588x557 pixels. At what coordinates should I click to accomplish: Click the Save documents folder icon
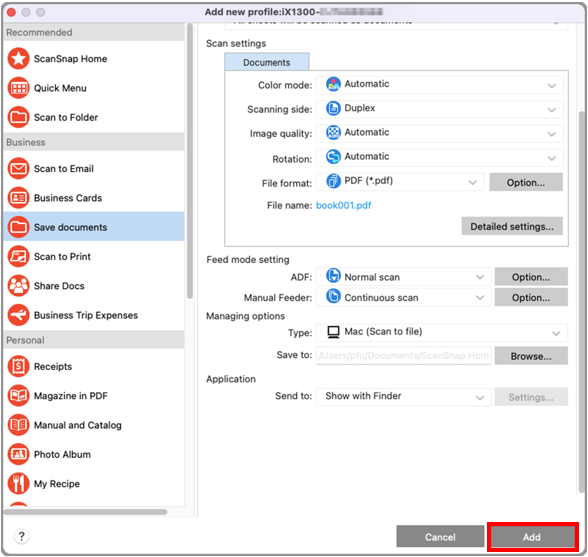18,227
